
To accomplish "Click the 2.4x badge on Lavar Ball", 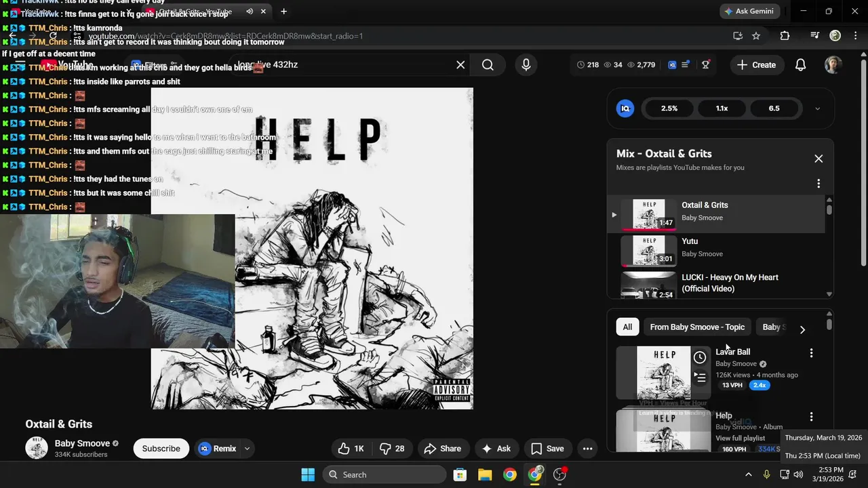I will tap(759, 385).
